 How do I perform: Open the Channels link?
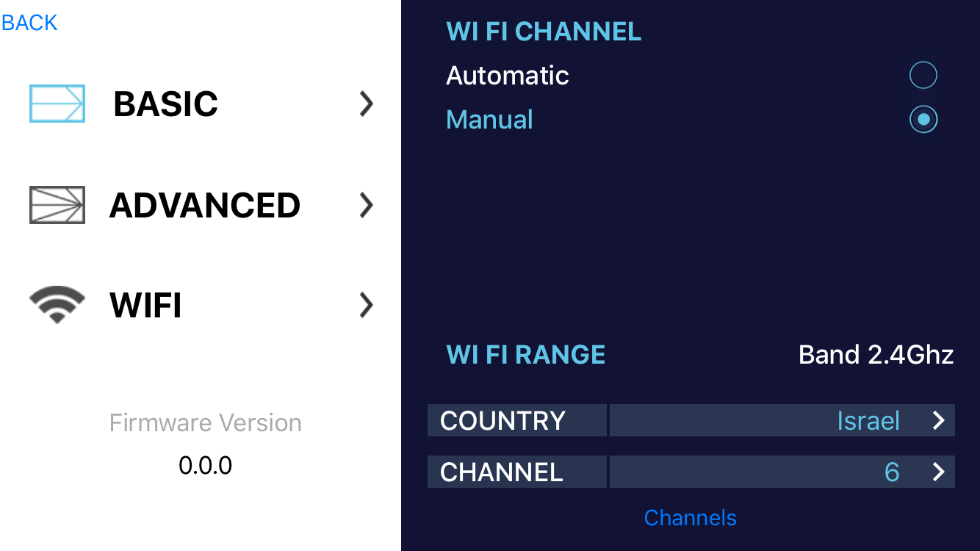pos(690,518)
